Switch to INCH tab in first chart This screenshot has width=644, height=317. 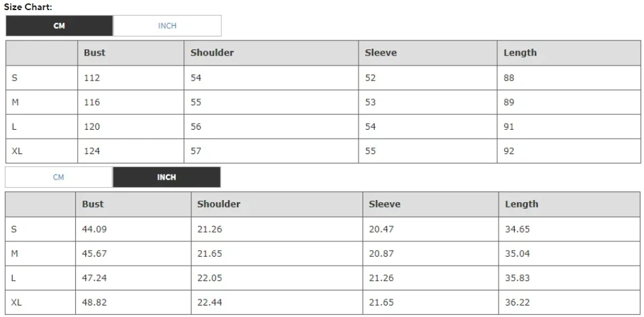click(x=167, y=26)
